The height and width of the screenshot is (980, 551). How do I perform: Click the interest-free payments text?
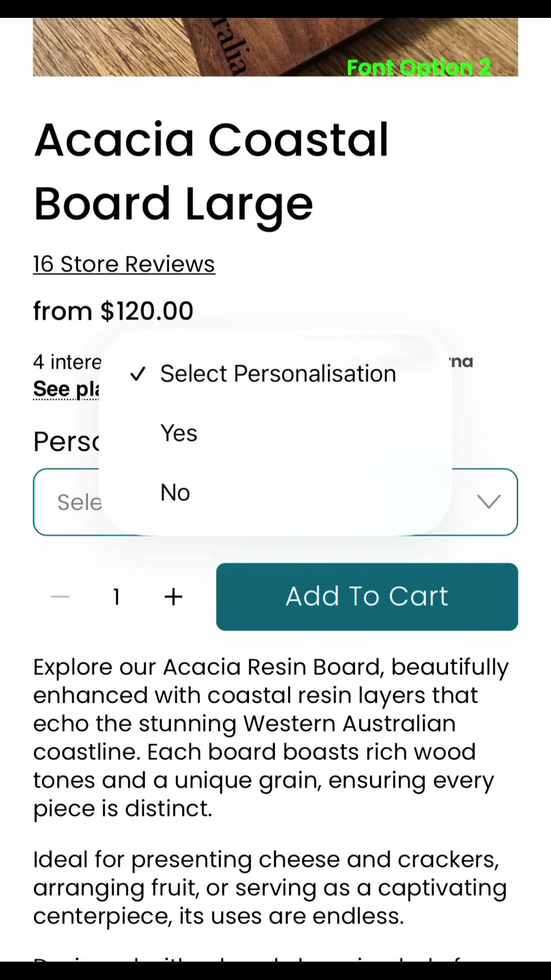coord(67,362)
